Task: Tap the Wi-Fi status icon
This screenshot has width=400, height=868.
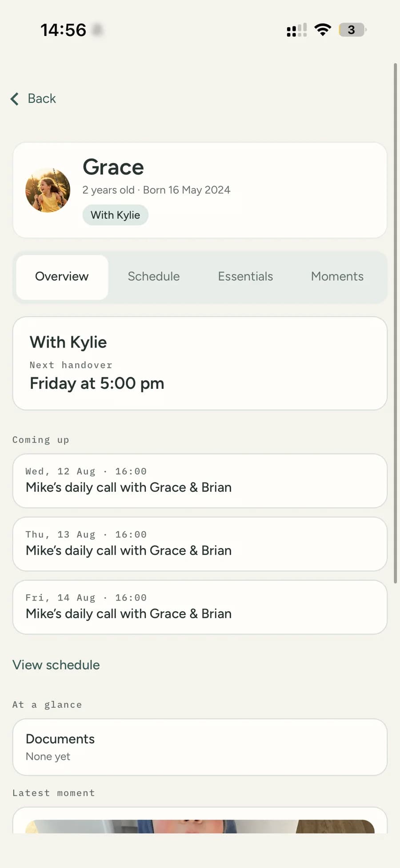Action: [323, 30]
